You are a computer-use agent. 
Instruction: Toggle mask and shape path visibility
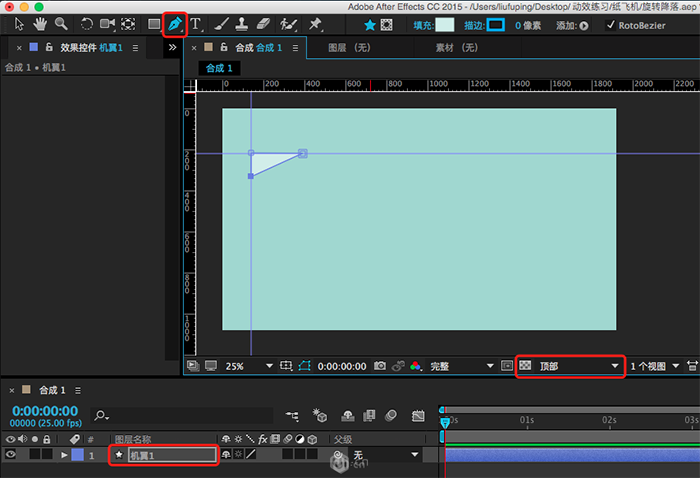click(304, 366)
